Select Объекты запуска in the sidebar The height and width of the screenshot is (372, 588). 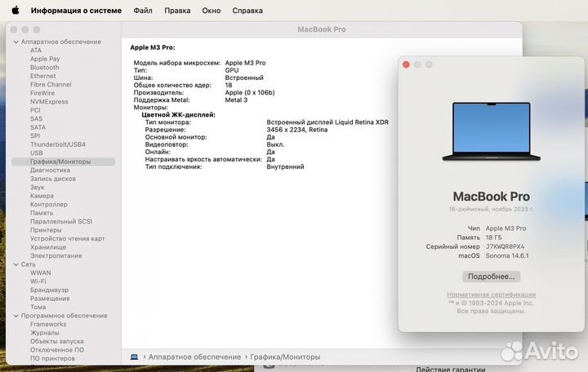(x=57, y=342)
